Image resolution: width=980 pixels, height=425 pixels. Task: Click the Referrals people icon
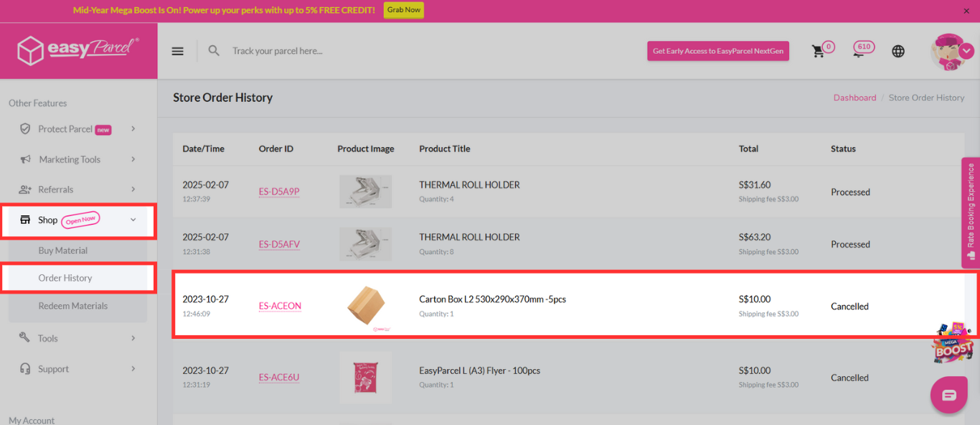click(25, 190)
